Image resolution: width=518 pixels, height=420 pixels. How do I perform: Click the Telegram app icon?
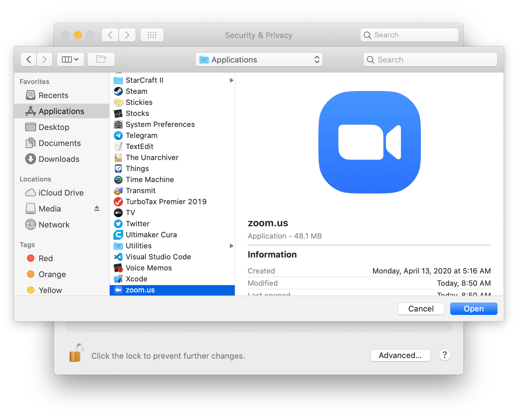click(x=118, y=135)
